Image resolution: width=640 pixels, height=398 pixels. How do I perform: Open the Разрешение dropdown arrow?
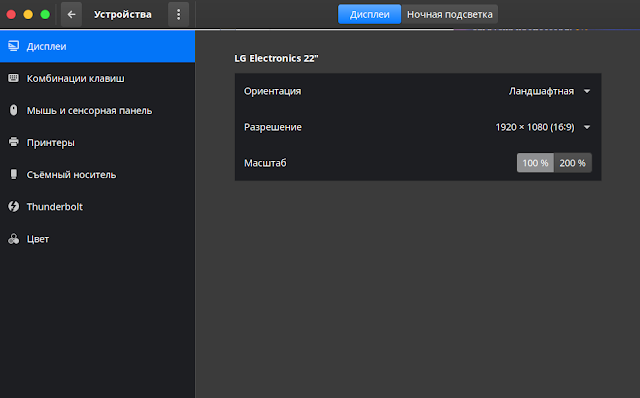[587, 127]
